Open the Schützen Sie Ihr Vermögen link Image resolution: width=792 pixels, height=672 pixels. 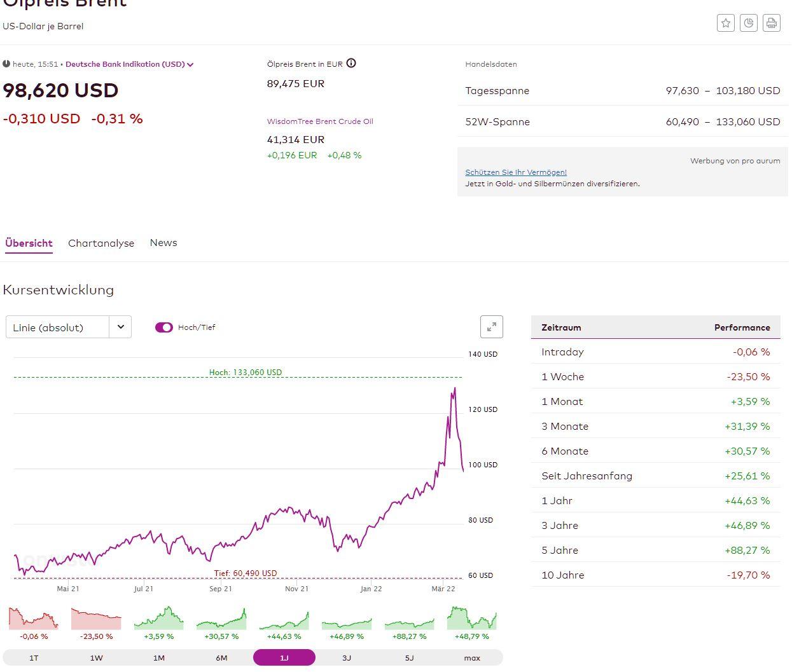coord(515,172)
